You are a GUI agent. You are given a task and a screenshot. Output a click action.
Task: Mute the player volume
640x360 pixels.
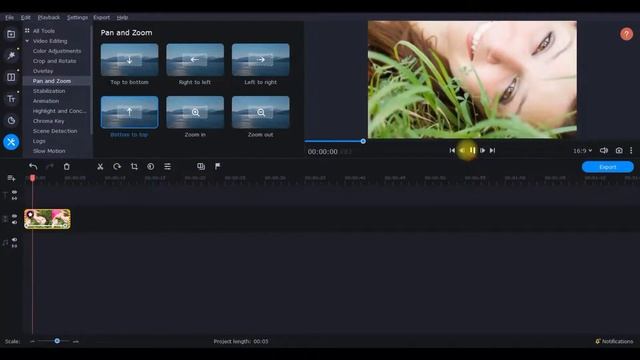click(604, 151)
